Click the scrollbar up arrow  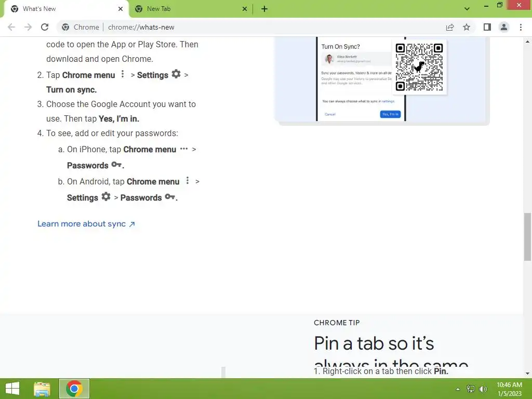527,42
